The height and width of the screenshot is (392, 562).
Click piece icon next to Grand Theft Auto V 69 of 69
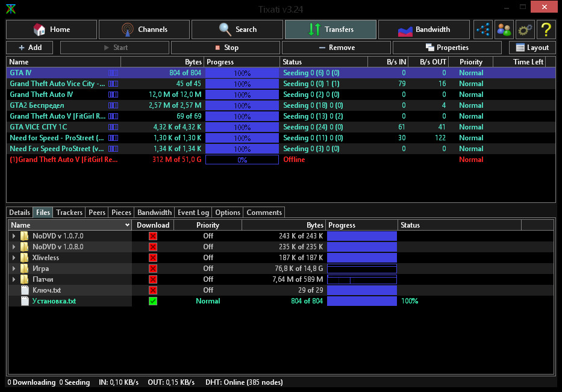pyautogui.click(x=113, y=116)
